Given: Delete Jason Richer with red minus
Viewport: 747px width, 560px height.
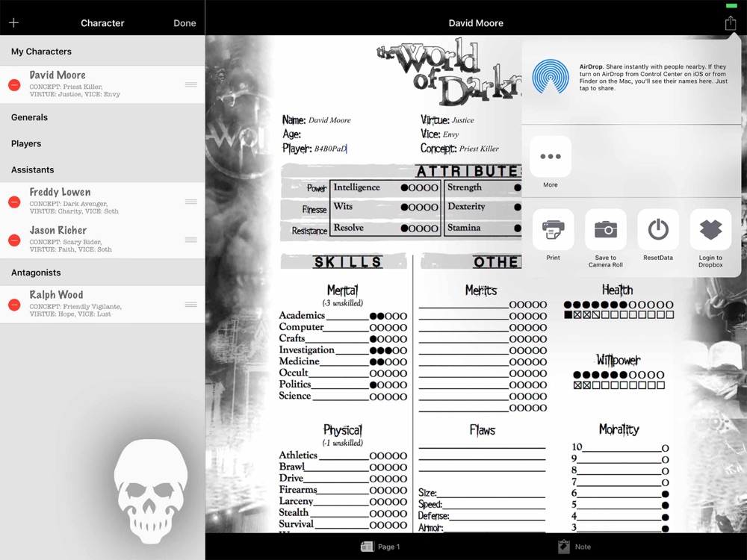Looking at the screenshot, I should click(14, 240).
